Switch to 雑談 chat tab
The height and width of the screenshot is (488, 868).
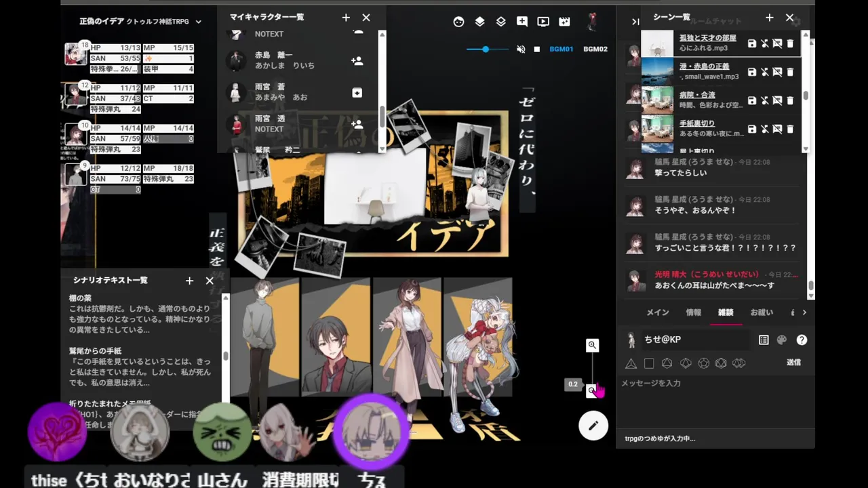pyautogui.click(x=726, y=312)
